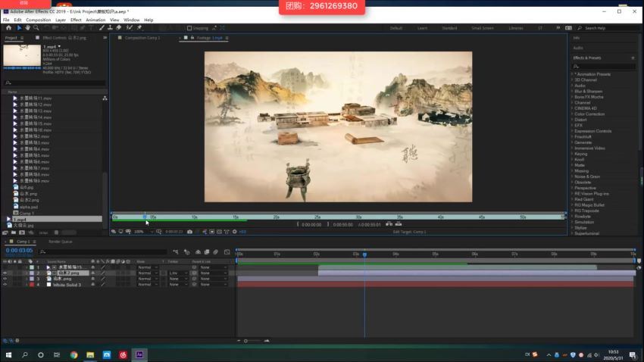644x362 pixels.
Task: Toggle visibility of layer 2 山水2.png
Action: coord(5,273)
